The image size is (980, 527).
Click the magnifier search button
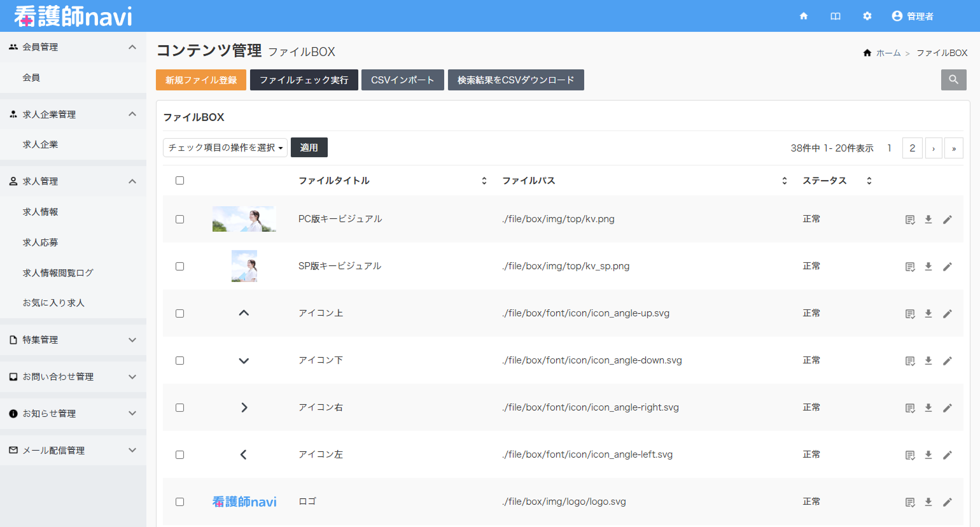(x=953, y=80)
